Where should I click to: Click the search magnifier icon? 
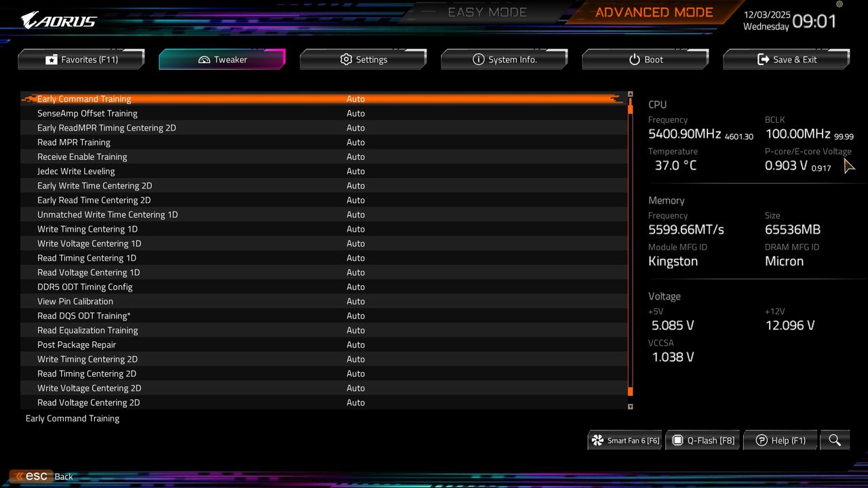pos(835,440)
